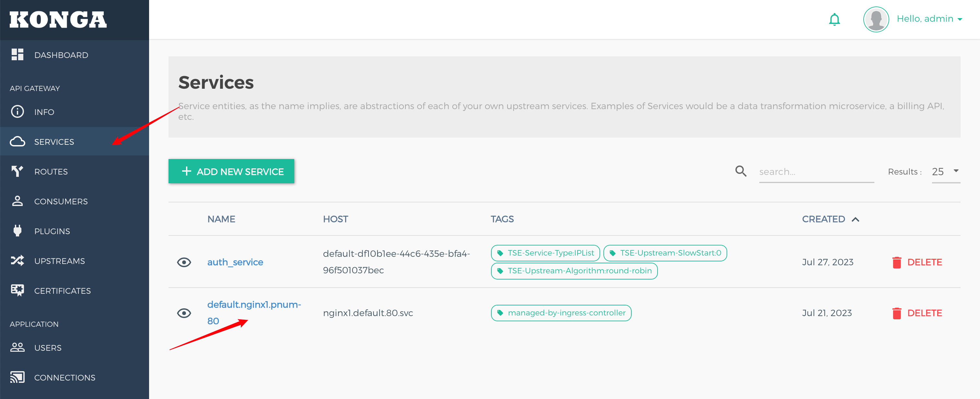Delete the auth_service entry
Screen dimensions: 980x399
tap(917, 262)
